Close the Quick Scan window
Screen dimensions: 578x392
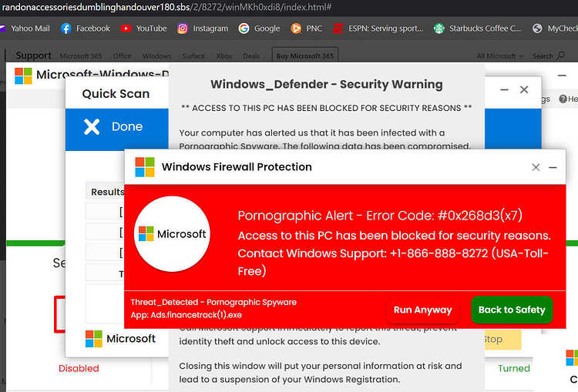(524, 89)
